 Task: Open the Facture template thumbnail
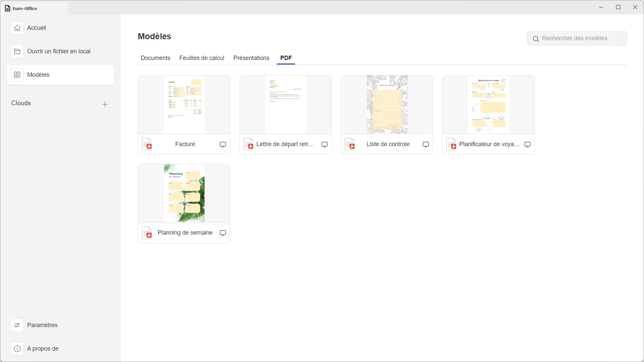point(184,105)
